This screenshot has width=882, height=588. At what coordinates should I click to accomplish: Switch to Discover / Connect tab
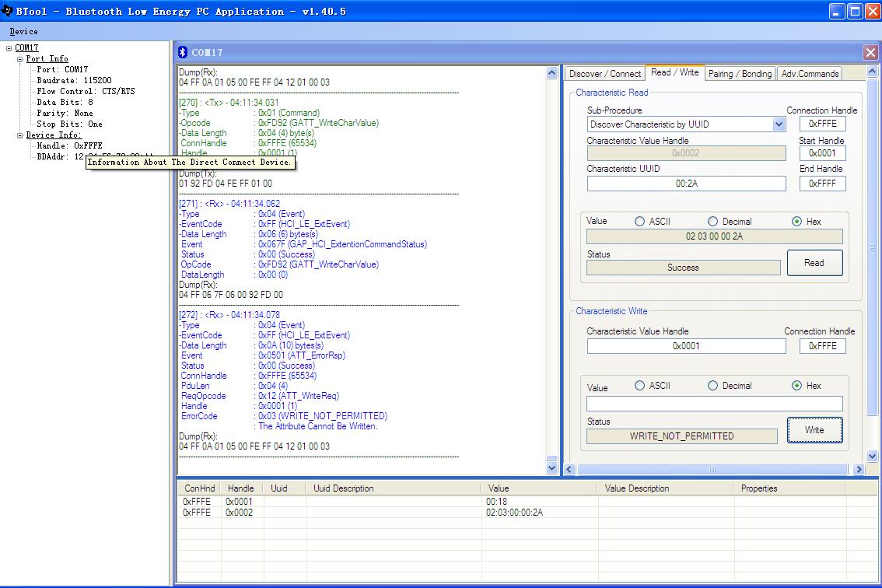click(x=604, y=74)
